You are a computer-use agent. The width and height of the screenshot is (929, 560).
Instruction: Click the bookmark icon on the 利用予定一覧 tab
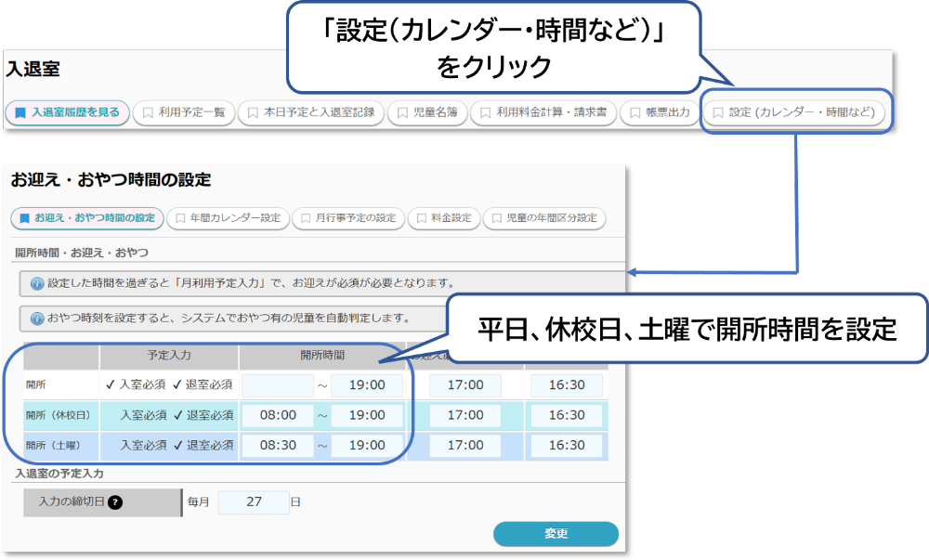click(147, 113)
